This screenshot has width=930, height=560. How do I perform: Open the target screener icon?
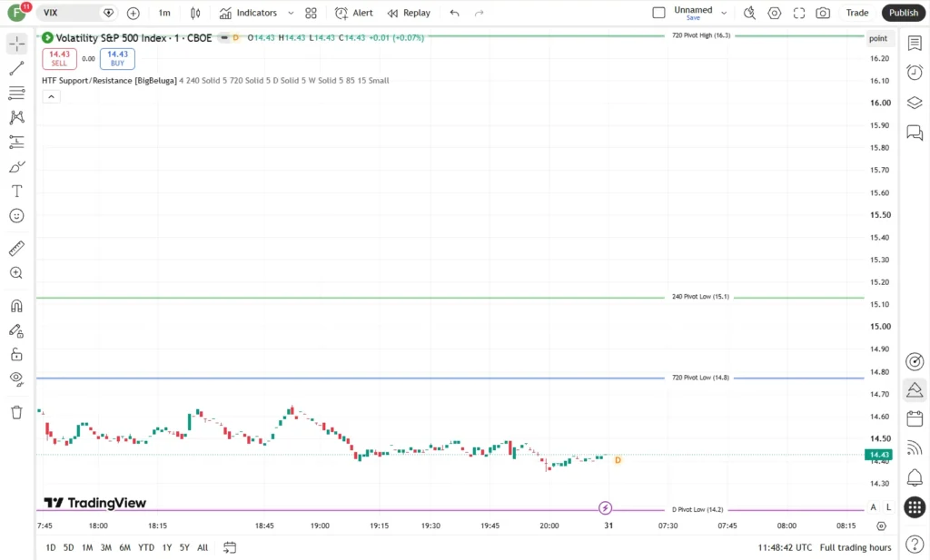tap(915, 361)
